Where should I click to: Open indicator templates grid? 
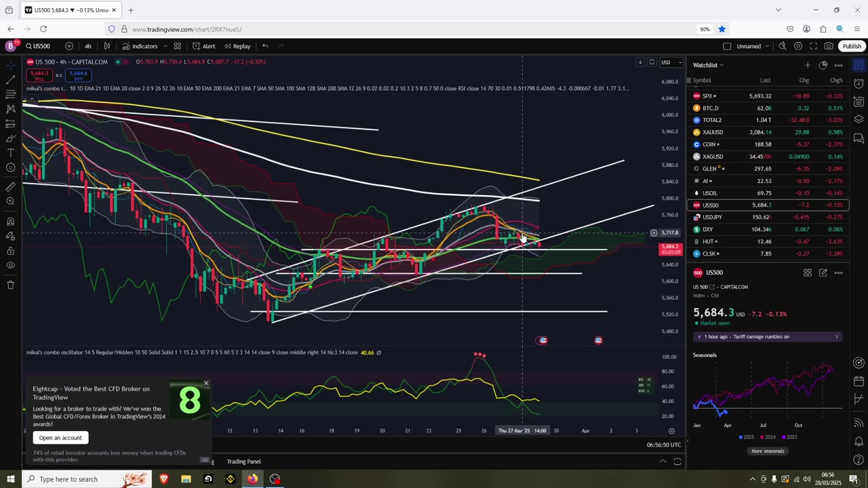[178, 46]
